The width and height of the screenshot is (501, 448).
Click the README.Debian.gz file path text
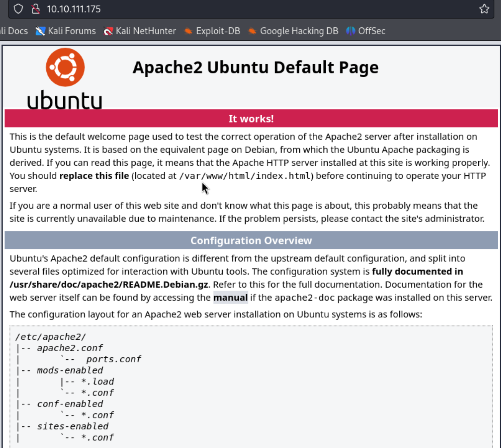tap(109, 284)
